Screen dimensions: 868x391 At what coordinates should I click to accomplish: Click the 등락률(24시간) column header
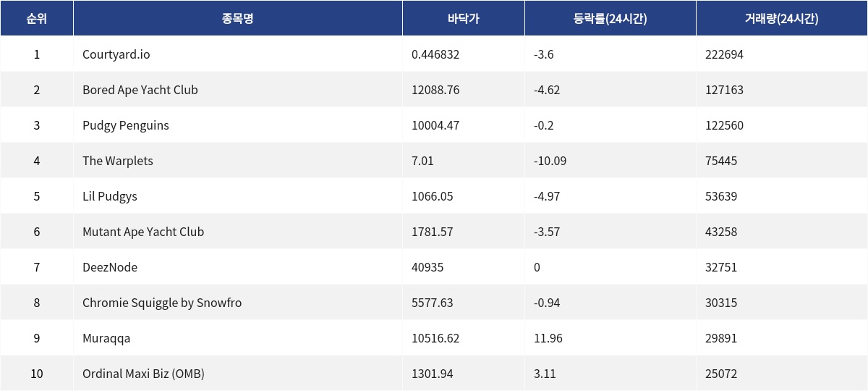610,19
